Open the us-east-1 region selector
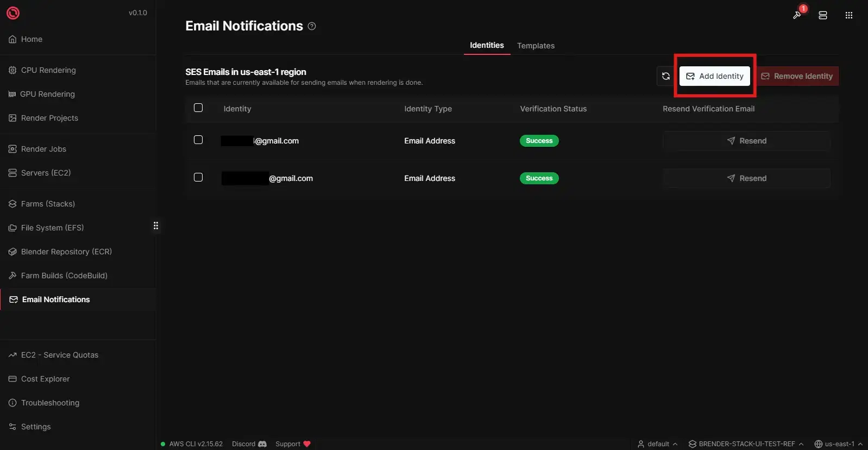 [x=839, y=444]
